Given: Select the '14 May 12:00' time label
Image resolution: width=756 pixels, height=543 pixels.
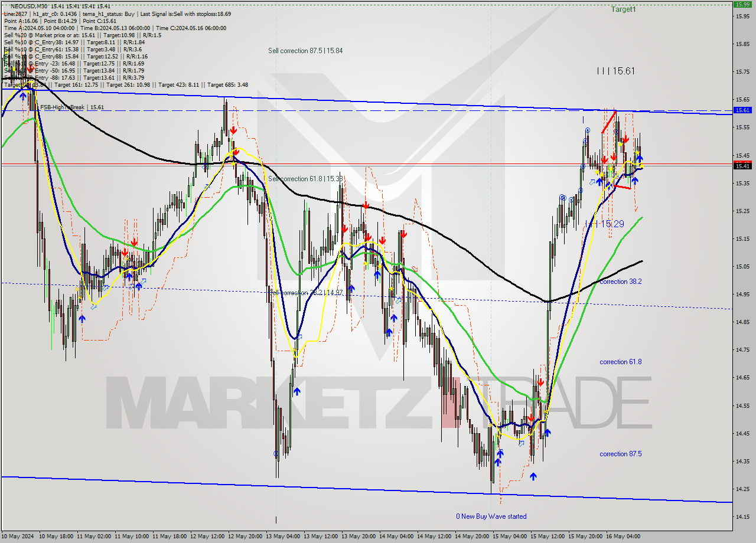Looking at the screenshot, I should point(435,537).
